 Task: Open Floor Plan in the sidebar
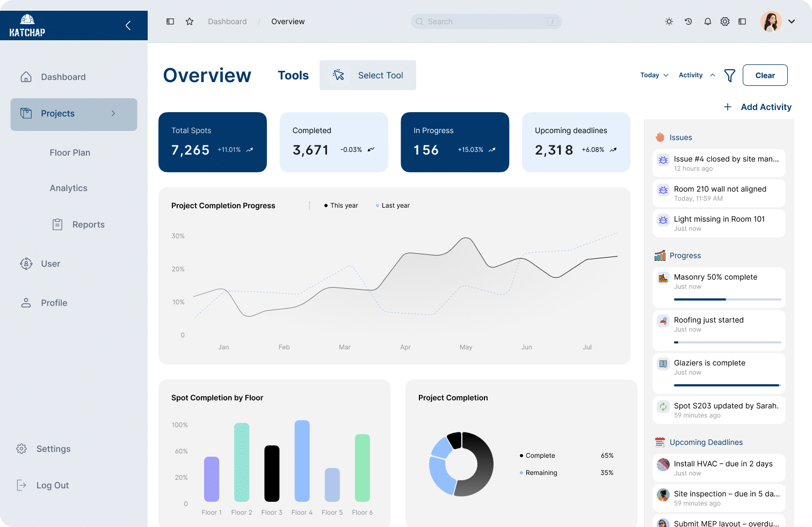tap(70, 152)
